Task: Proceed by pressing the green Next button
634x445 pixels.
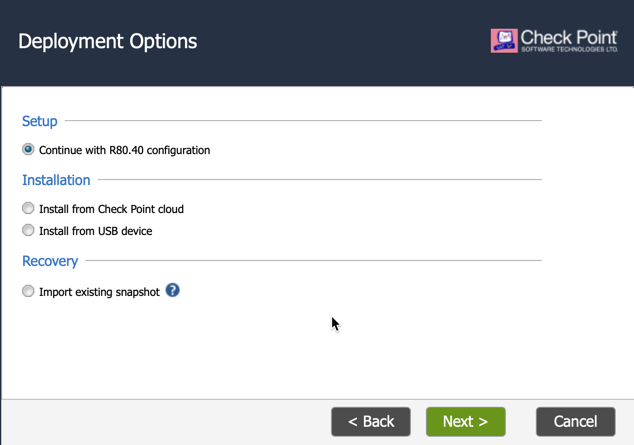Action: click(465, 421)
